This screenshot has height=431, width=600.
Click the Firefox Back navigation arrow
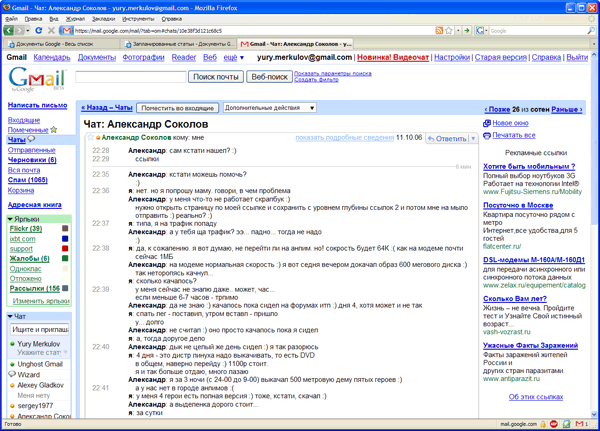pyautogui.click(x=8, y=31)
